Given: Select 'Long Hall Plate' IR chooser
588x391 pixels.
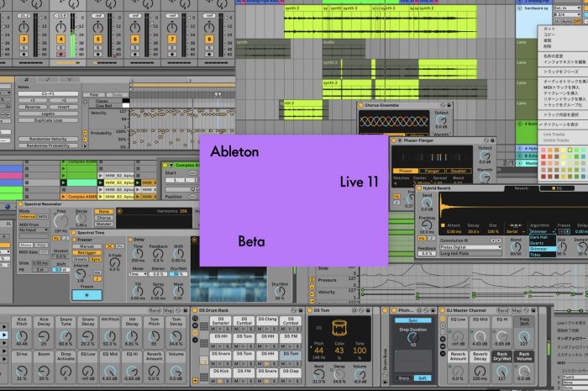Looking at the screenshot, I should pos(470,254).
